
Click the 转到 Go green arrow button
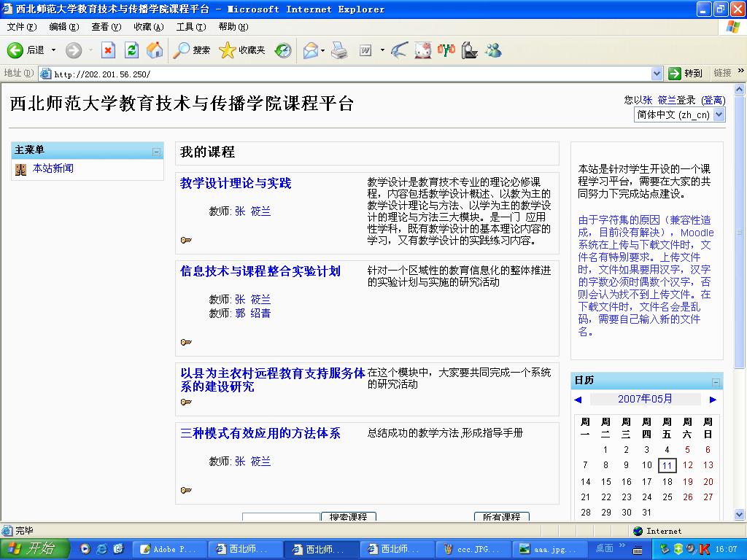click(686, 74)
